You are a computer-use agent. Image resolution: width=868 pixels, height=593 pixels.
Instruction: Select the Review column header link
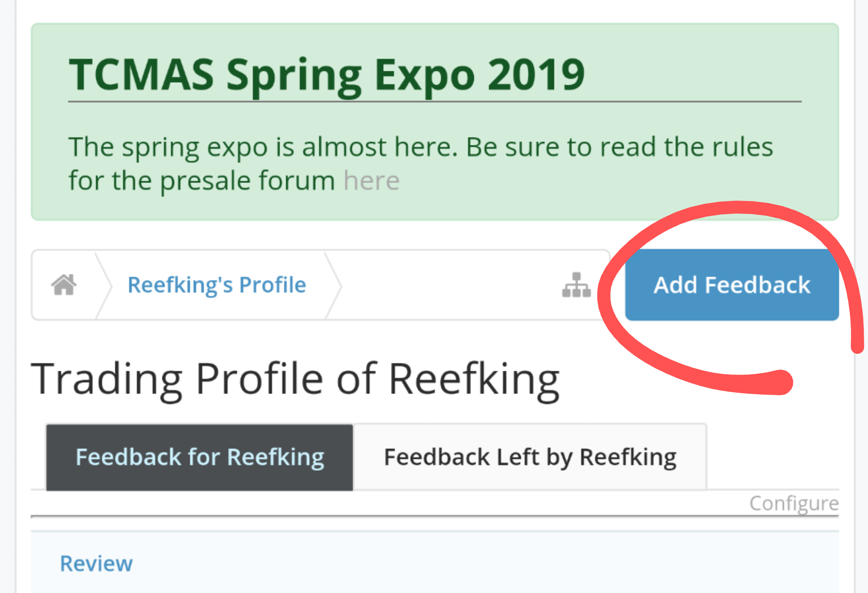click(96, 564)
